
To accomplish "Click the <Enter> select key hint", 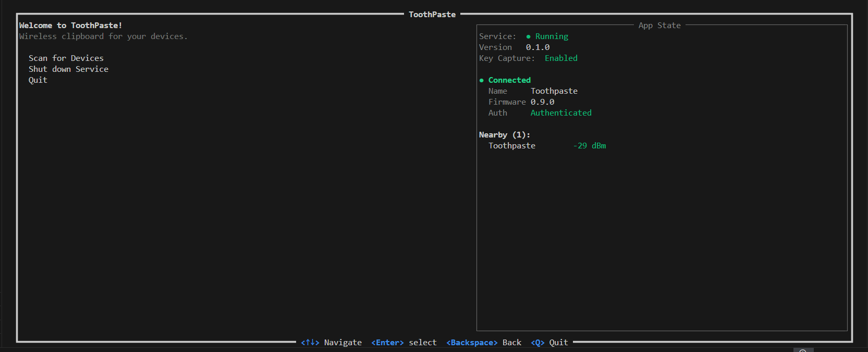I will 404,343.
